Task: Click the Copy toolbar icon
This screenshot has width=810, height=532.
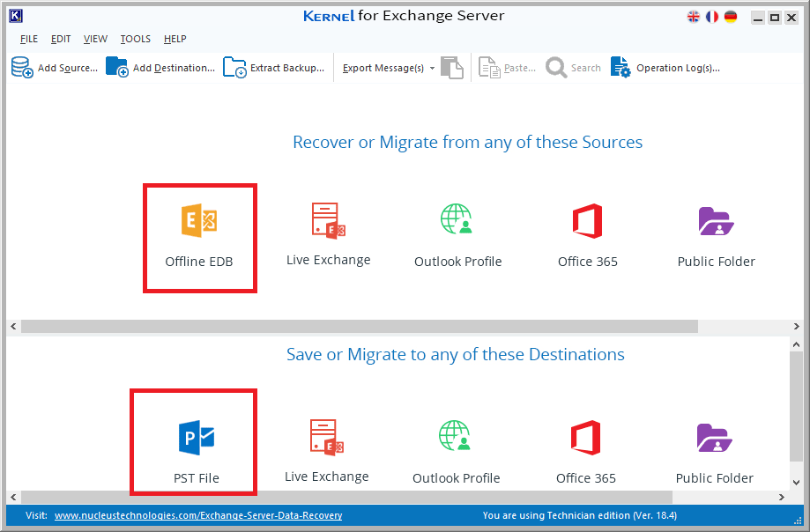Action: (x=452, y=68)
